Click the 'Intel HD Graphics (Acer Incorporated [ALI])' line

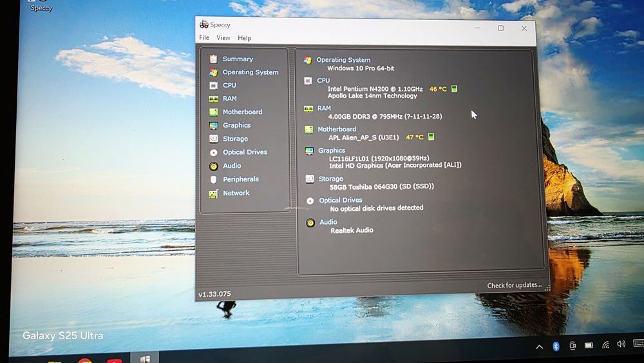coord(395,165)
